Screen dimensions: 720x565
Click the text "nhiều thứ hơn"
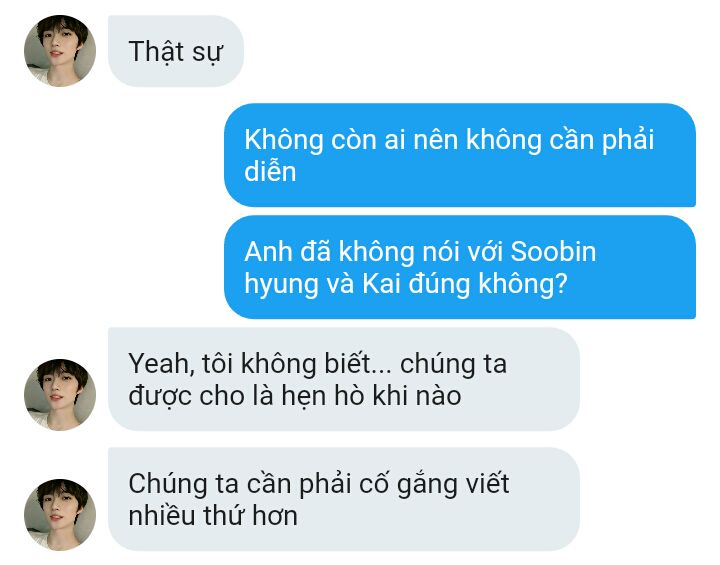pos(213,515)
